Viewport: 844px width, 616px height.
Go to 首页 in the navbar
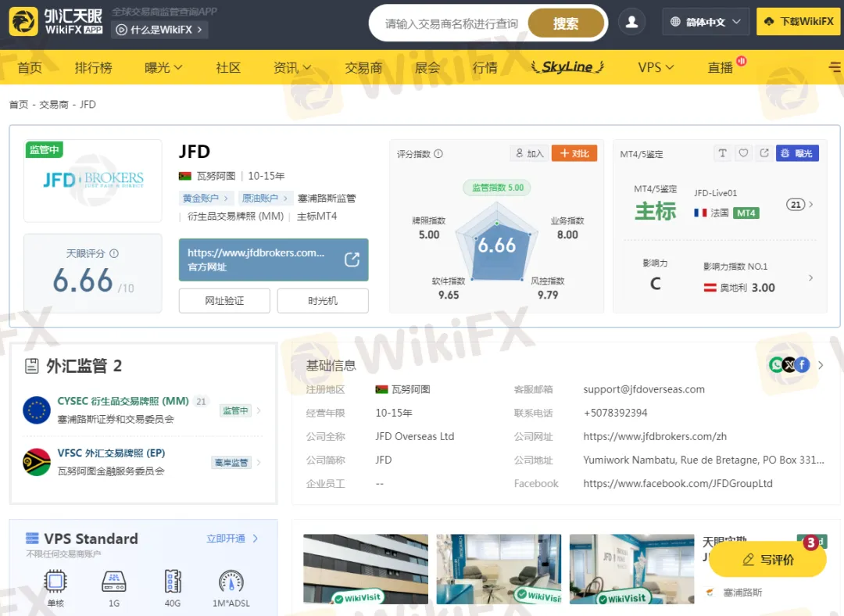coord(30,67)
